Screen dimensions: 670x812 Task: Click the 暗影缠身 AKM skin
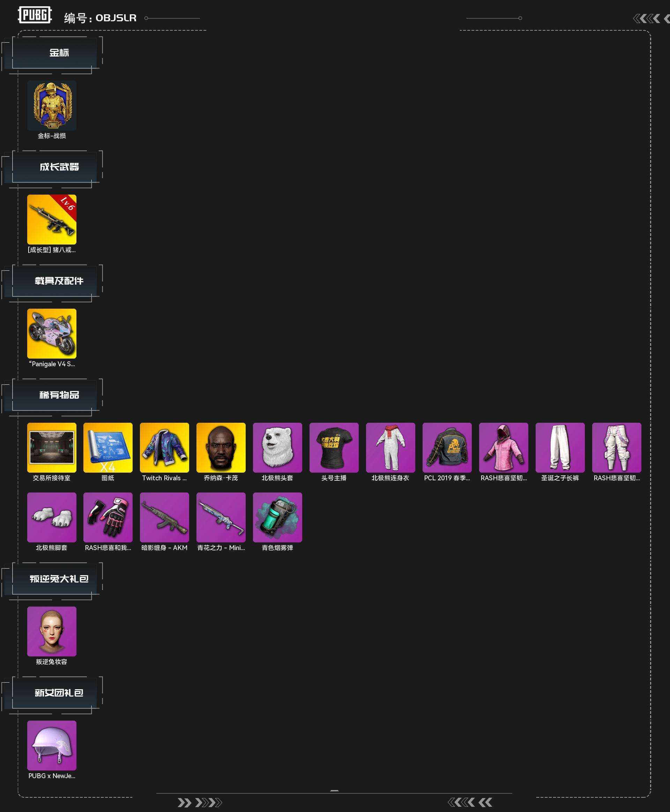tap(164, 517)
